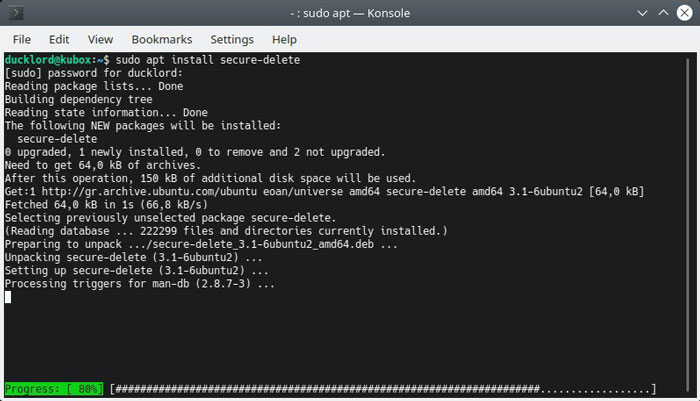Screen dimensions: 700x401
Task: Click the 'Processing triggers for man-db' line
Action: (x=140, y=284)
